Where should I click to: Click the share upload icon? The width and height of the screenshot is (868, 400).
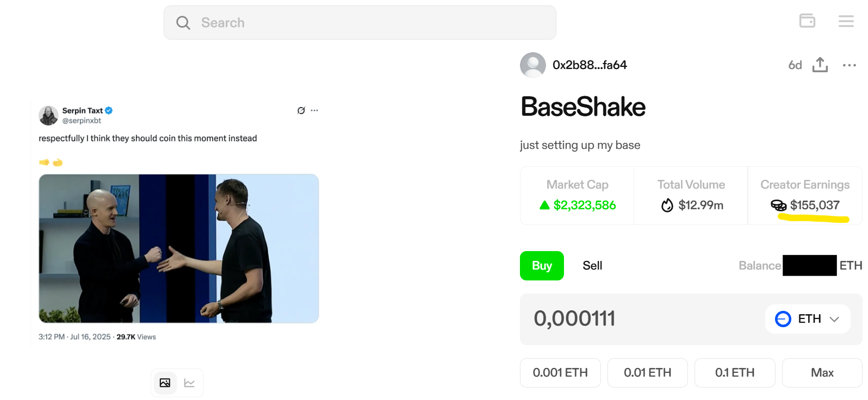tap(820, 65)
